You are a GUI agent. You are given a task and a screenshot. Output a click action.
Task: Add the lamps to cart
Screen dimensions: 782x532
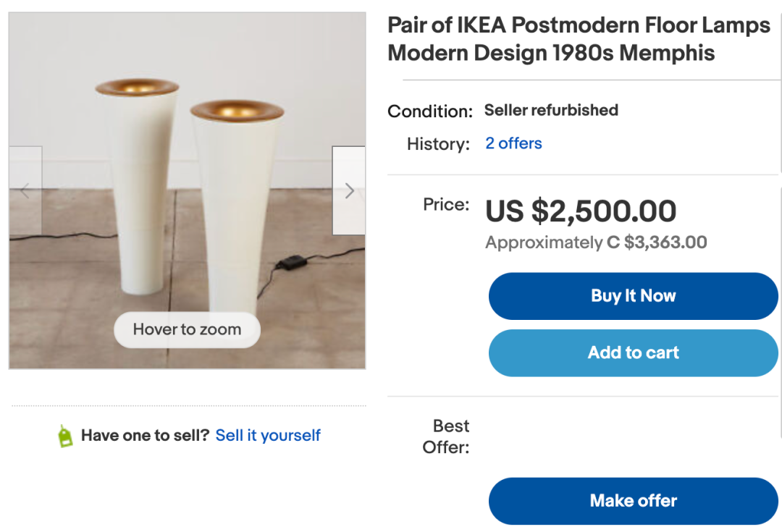click(633, 353)
